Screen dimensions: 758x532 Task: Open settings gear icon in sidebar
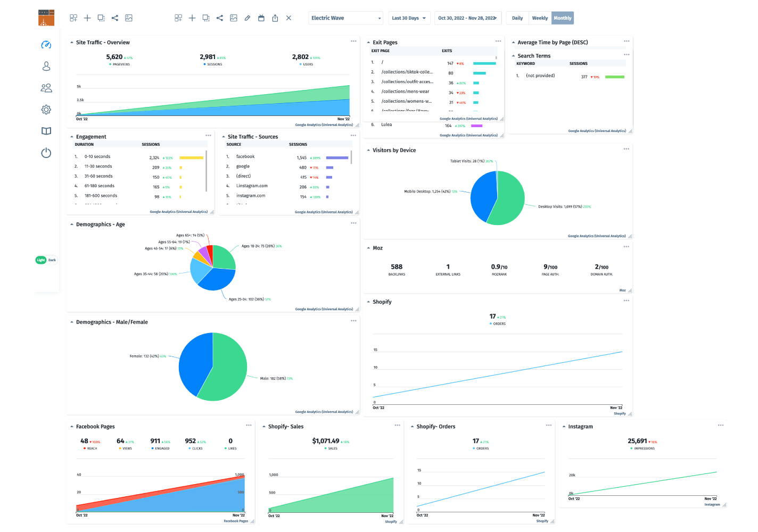coord(46,110)
